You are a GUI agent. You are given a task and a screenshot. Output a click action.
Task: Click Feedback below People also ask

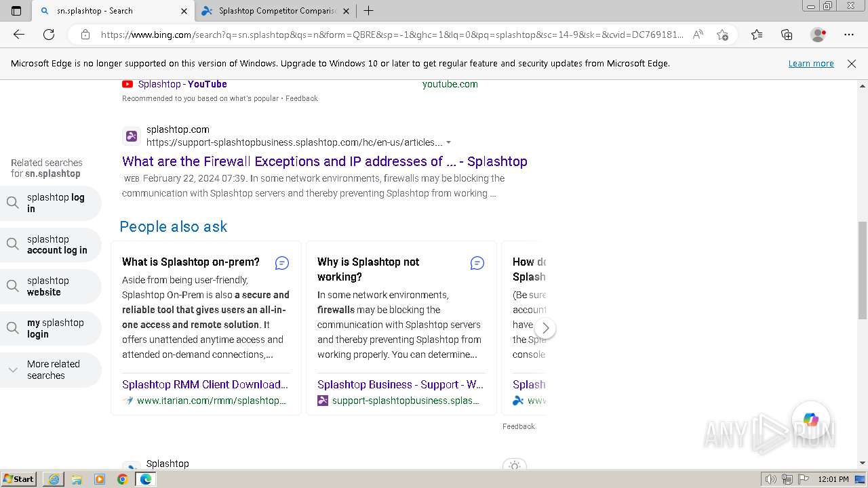click(x=519, y=426)
